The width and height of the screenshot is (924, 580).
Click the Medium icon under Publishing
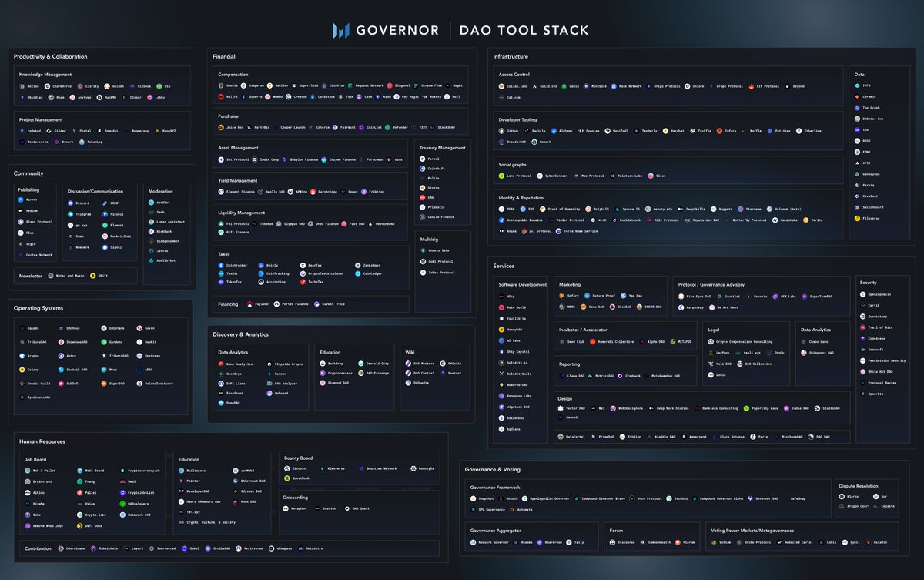point(21,210)
